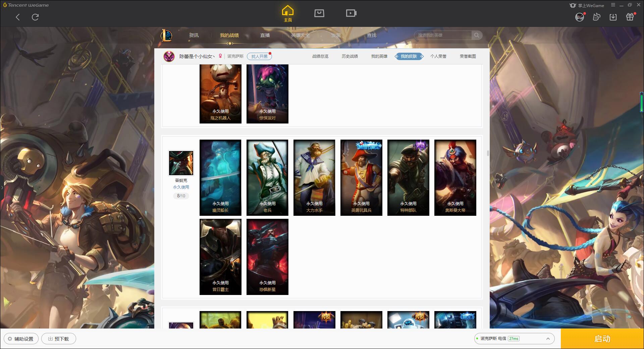The width and height of the screenshot is (644, 349).
Task: Open the 资讯 tab
Action: click(x=194, y=35)
